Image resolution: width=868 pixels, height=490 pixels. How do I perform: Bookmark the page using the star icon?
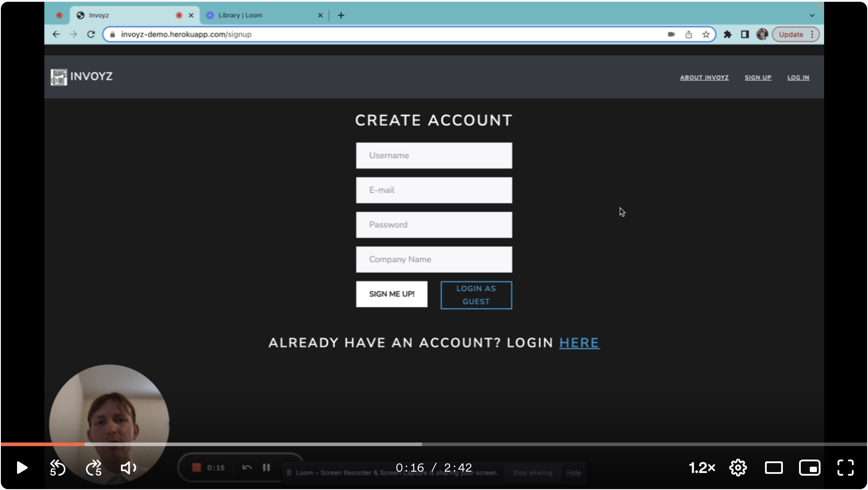(x=706, y=34)
